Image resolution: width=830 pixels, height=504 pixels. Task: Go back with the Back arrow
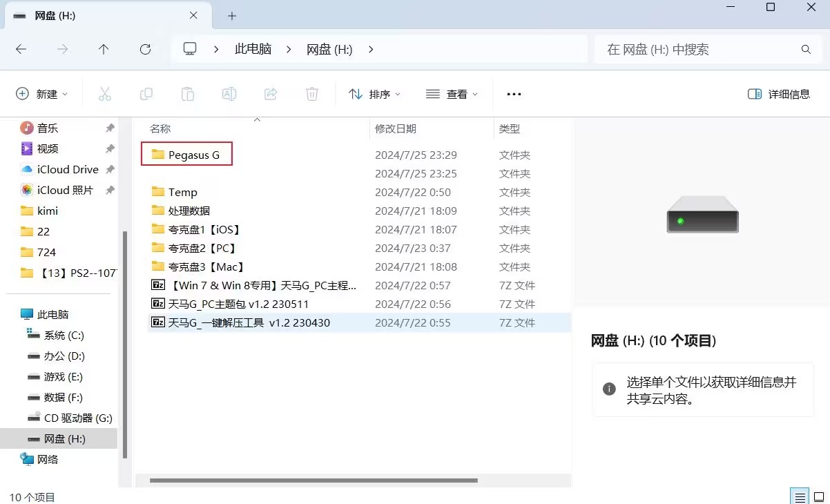[x=21, y=49]
